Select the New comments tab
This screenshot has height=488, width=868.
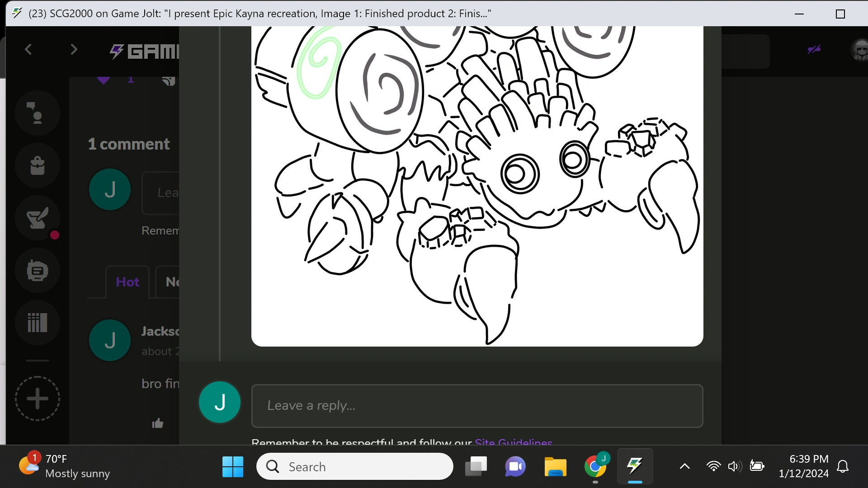173,282
